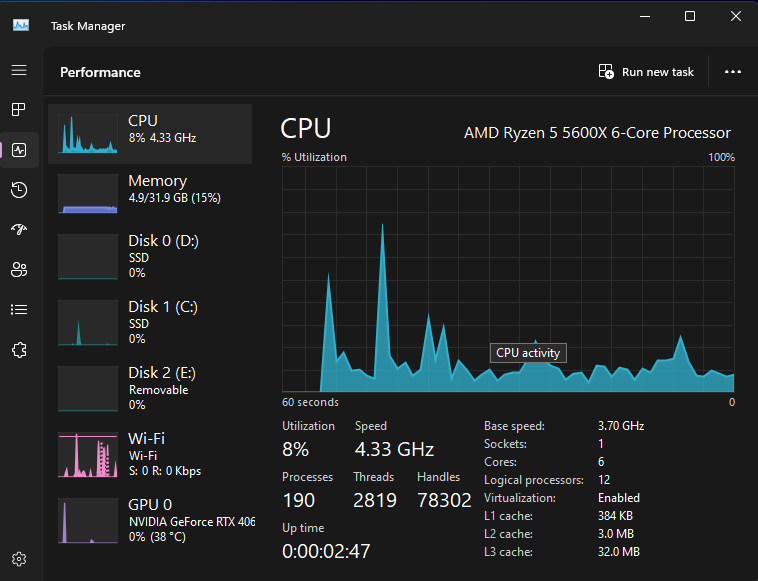Click the CPU mini graph thumbnail
The width and height of the screenshot is (758, 581).
[x=87, y=134]
